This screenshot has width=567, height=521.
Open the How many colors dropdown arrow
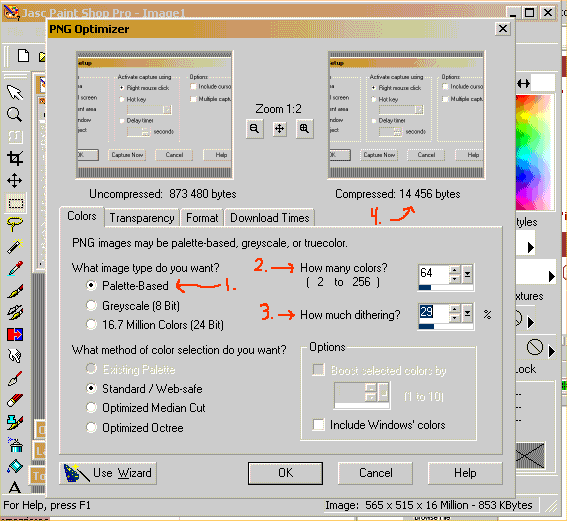[467, 274]
